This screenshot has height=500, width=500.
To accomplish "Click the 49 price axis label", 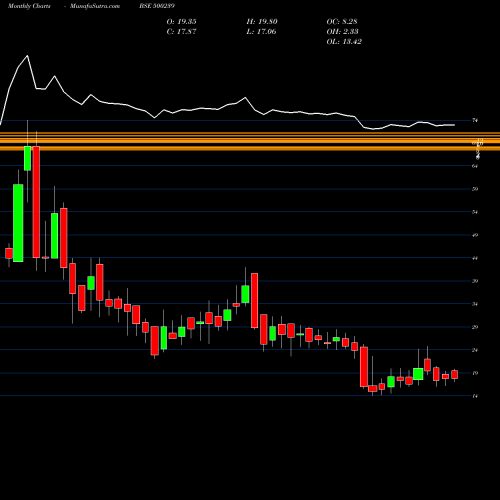I will 475,235.
